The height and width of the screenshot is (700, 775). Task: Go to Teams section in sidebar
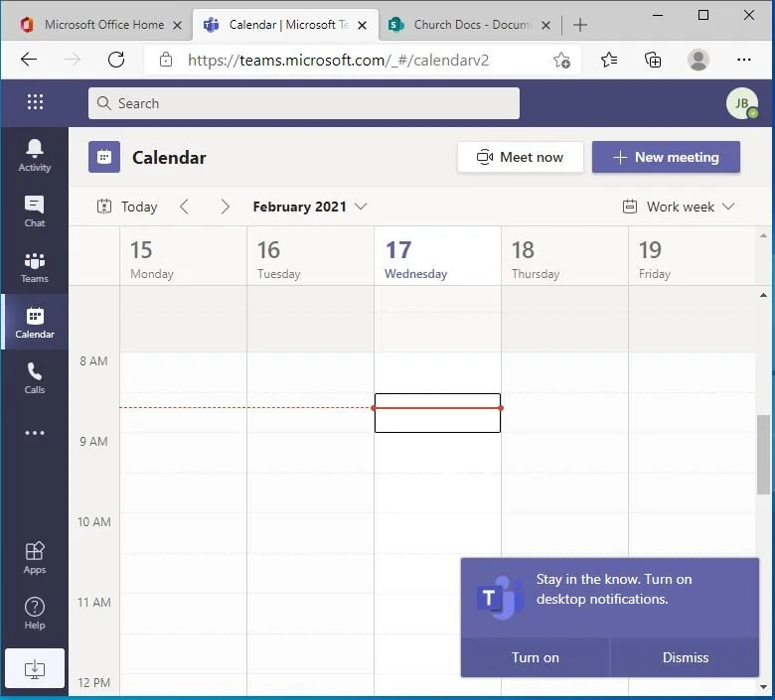(35, 267)
